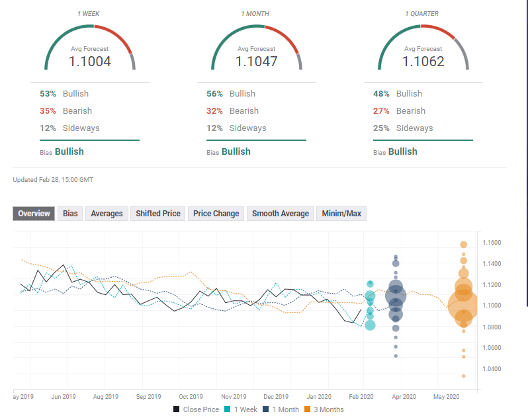
Task: Click the lowest orange dot near 1.0400
Action: point(463,376)
